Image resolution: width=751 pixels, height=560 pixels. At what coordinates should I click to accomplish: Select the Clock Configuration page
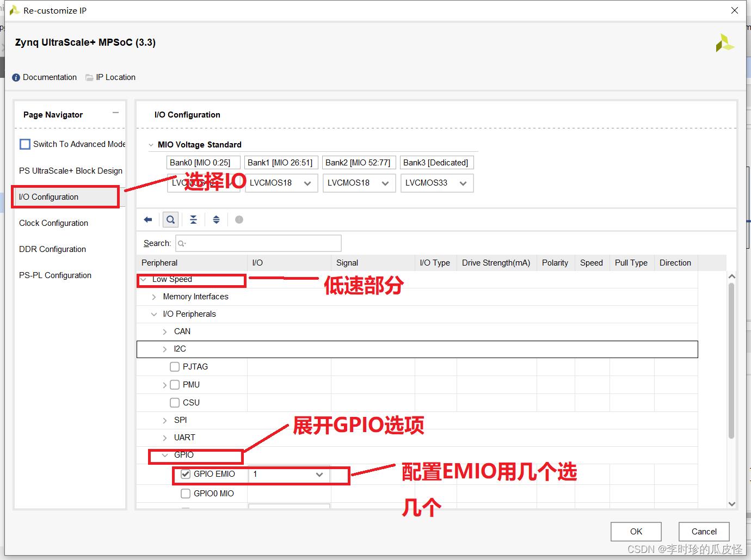53,223
